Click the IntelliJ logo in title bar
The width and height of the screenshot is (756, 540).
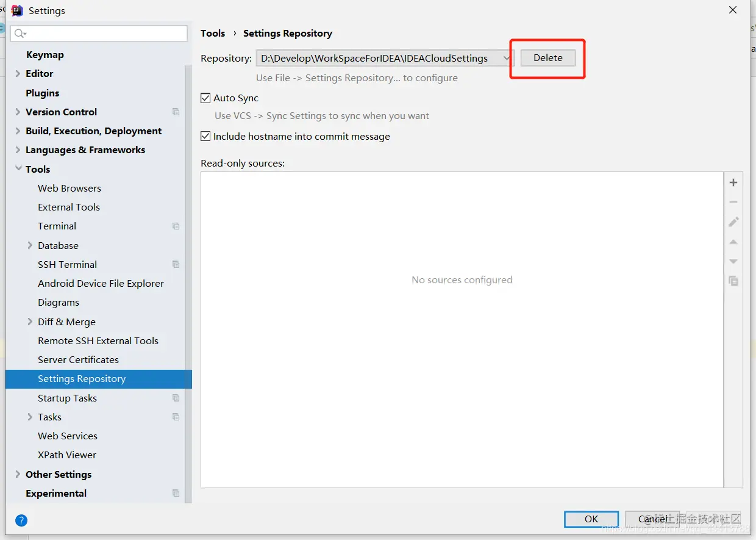[17, 10]
